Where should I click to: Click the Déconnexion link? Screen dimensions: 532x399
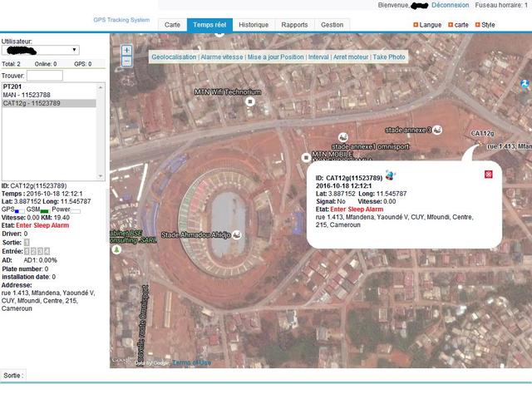[x=451, y=6]
